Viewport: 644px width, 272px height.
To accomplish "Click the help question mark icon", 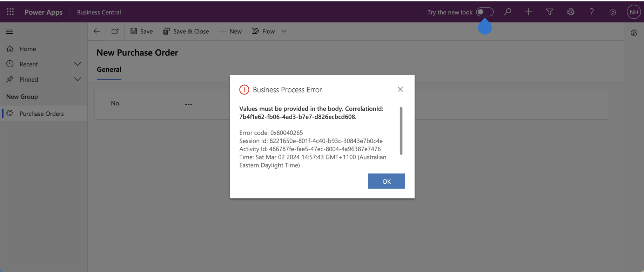I will click(591, 12).
